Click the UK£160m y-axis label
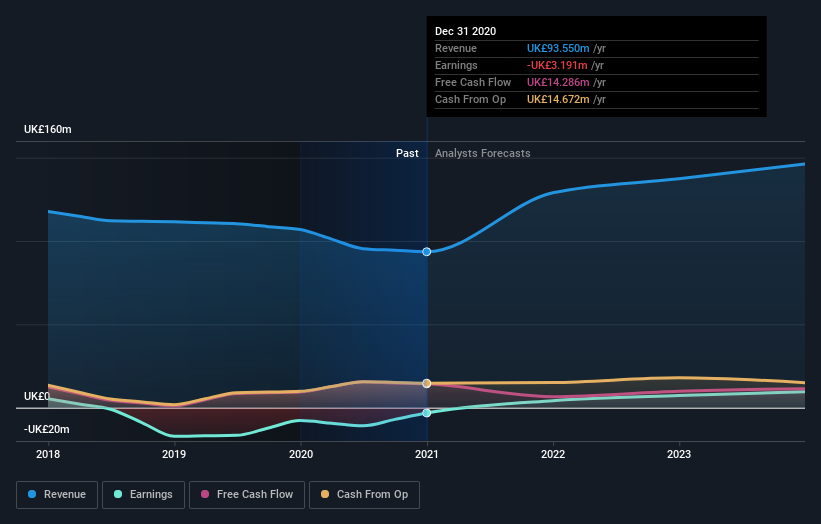 [48, 129]
